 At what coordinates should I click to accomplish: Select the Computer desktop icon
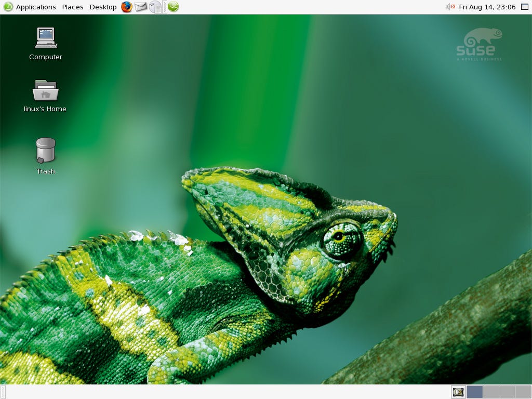click(x=46, y=44)
